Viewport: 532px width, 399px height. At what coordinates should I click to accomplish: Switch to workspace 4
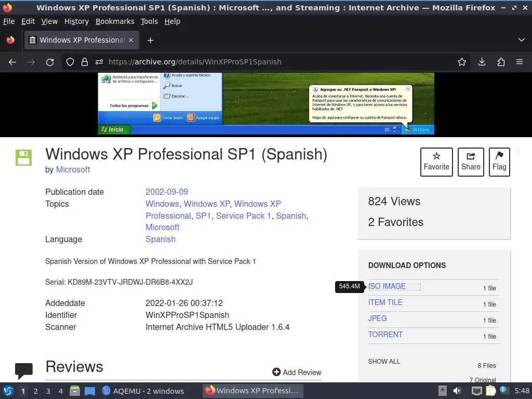(x=61, y=391)
